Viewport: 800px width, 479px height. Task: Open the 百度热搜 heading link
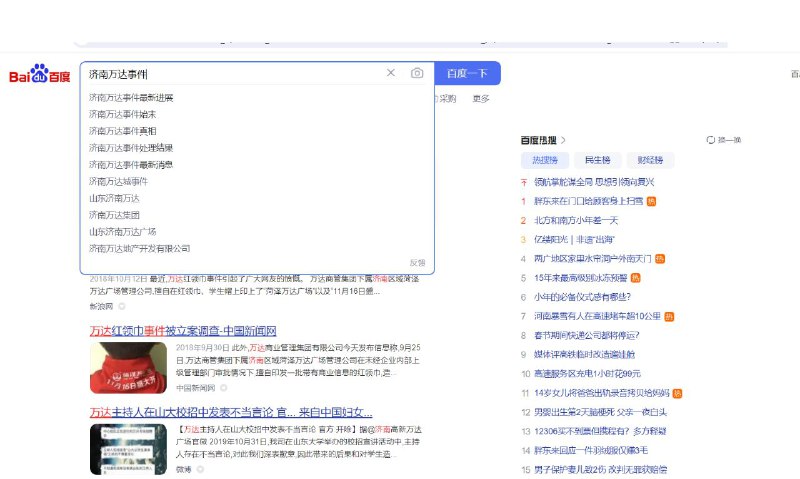pos(539,140)
